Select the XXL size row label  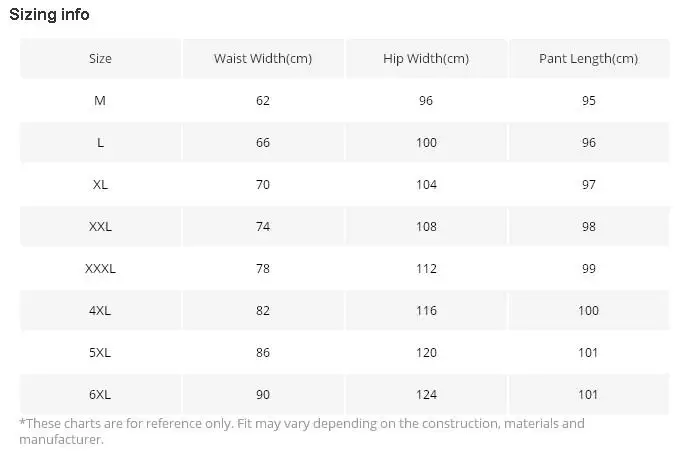100,226
